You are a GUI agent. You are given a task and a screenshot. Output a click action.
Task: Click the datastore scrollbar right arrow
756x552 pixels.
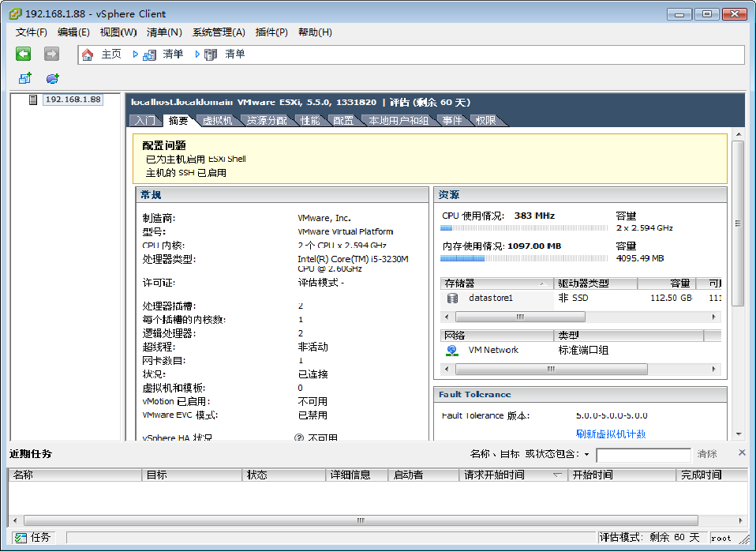pyautogui.click(x=713, y=317)
